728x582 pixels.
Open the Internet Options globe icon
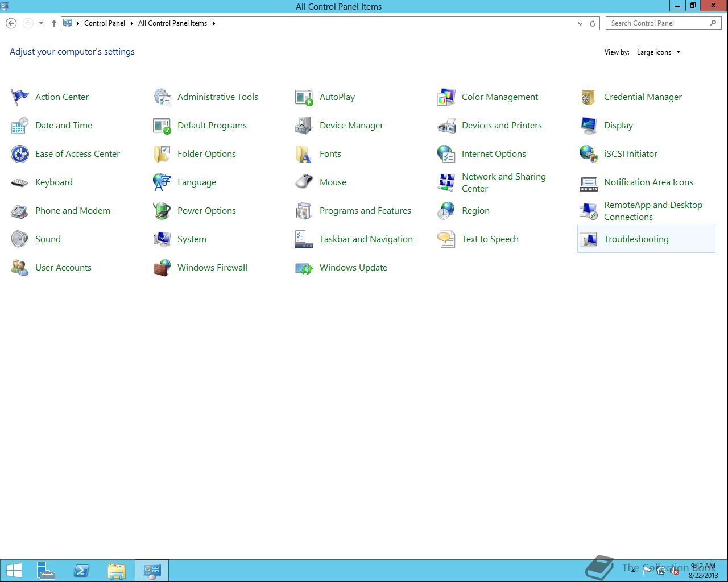pyautogui.click(x=446, y=154)
